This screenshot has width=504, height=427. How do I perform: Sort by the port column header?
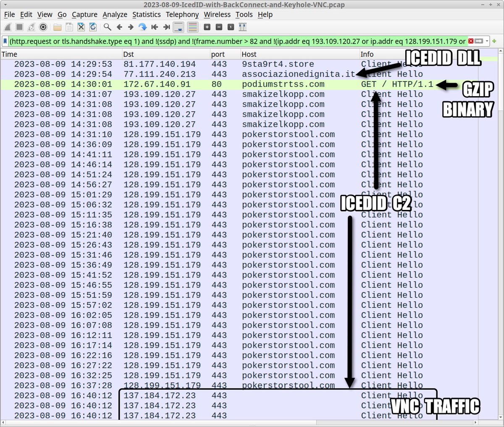pyautogui.click(x=226, y=54)
